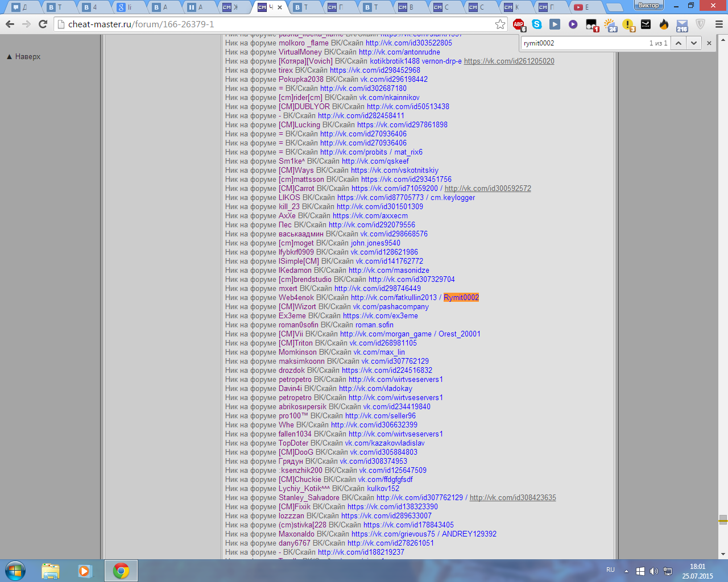The width and height of the screenshot is (728, 582).
Task: Open the mail extension showing 216
Action: click(x=682, y=24)
